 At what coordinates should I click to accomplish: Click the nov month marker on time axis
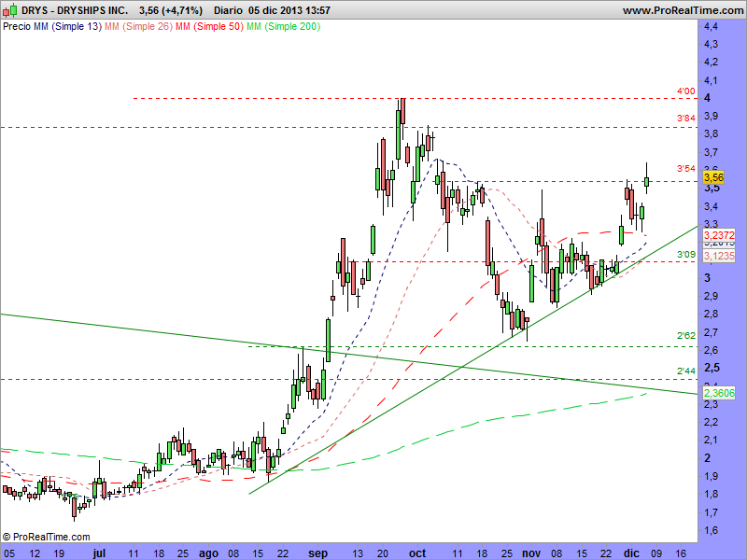pyautogui.click(x=531, y=553)
